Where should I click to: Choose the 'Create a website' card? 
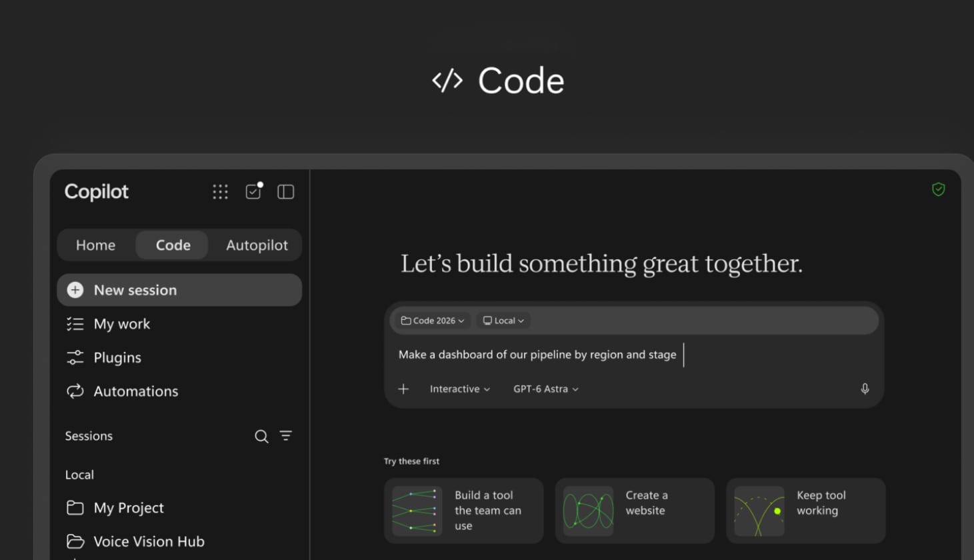click(x=635, y=511)
